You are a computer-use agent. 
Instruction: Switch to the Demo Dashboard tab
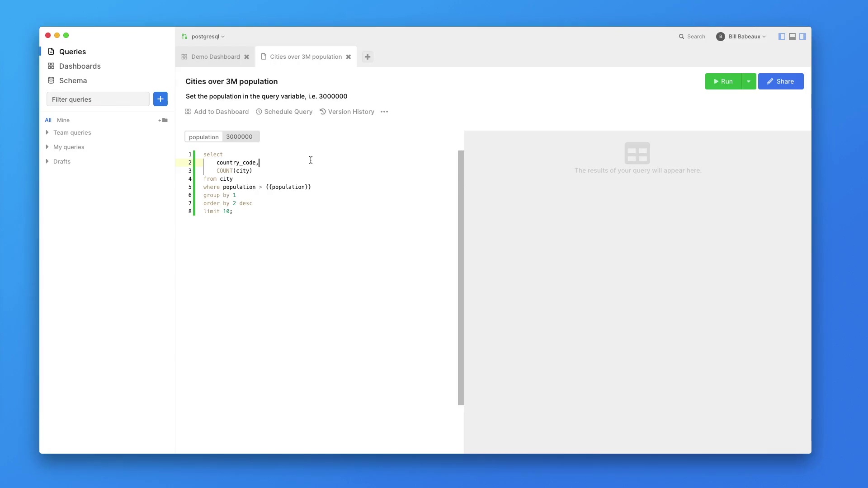click(215, 57)
